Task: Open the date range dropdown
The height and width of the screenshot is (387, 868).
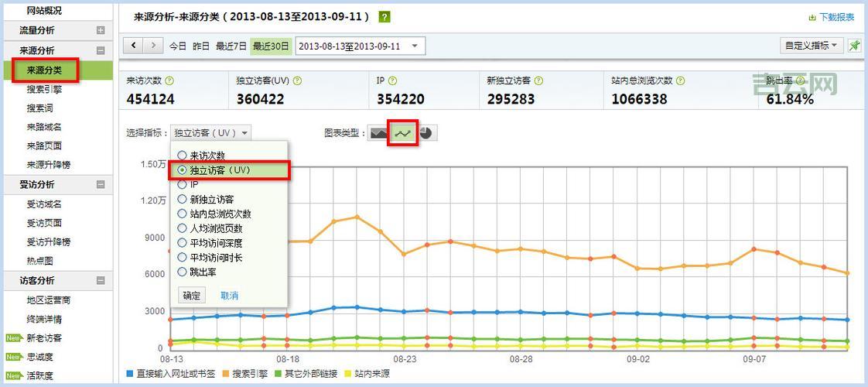Action: (360, 46)
